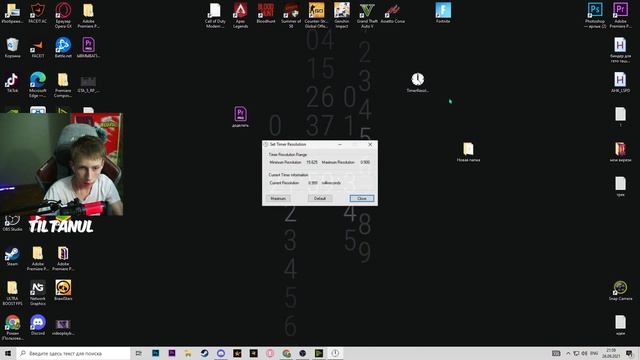Select the Premiere project file in desktop center
The width and height of the screenshot is (640, 360).
[240, 117]
